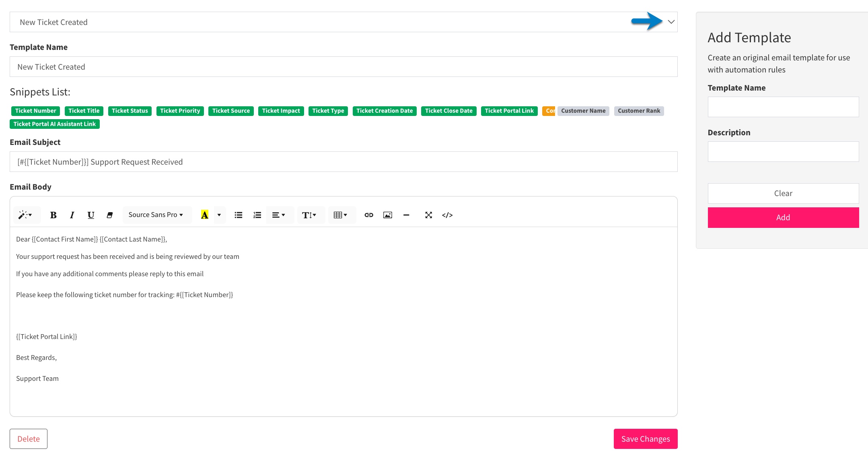868x463 pixels.
Task: Insert an unordered bullet list
Action: (x=239, y=215)
